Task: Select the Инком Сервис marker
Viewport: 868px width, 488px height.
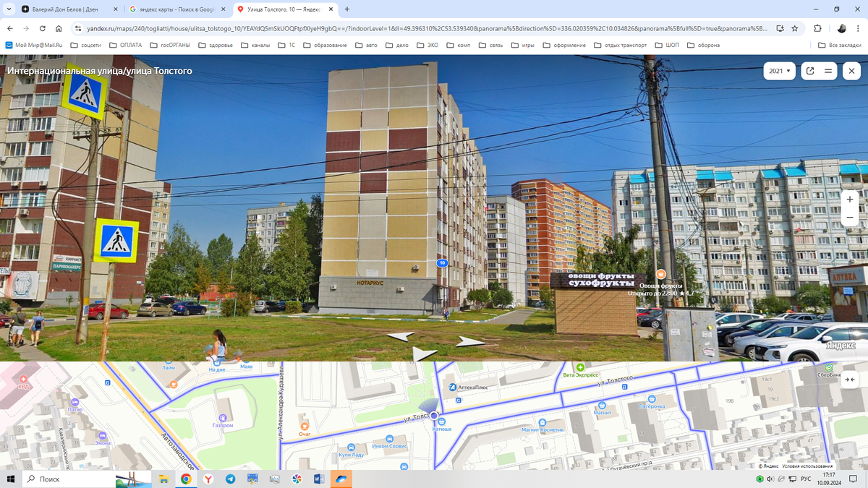Action: coord(390,438)
